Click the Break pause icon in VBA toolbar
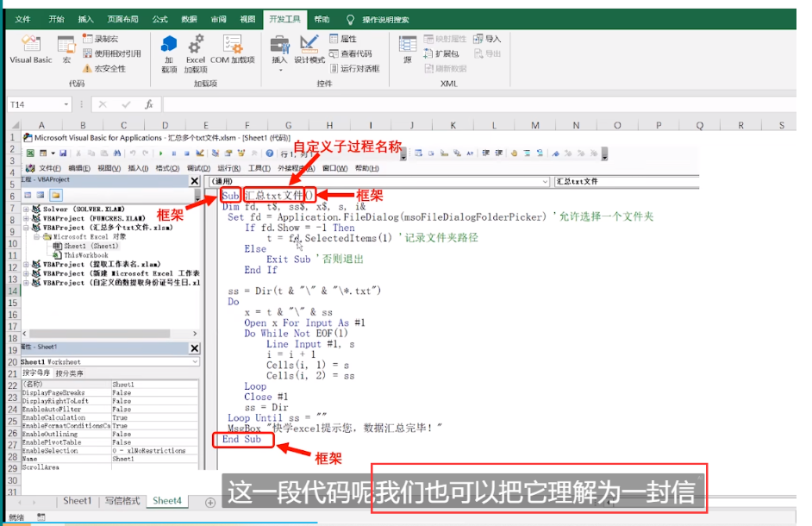The image size is (812, 526). click(x=174, y=153)
